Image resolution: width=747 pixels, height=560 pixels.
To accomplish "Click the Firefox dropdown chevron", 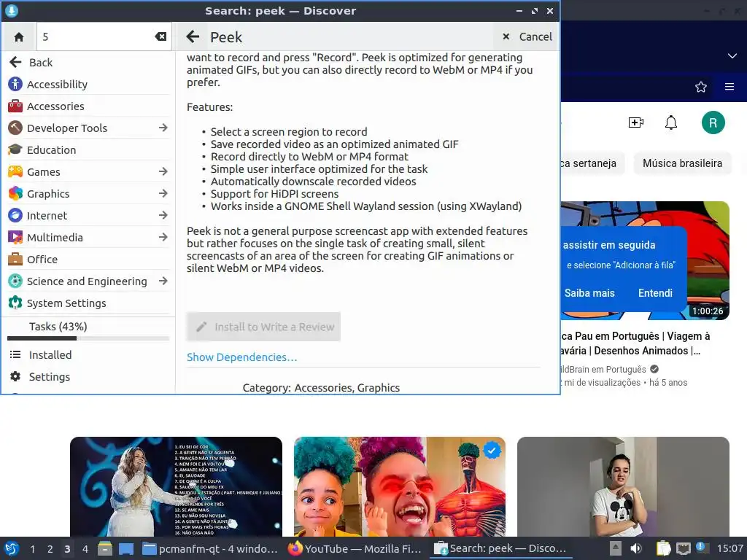I will (x=732, y=55).
